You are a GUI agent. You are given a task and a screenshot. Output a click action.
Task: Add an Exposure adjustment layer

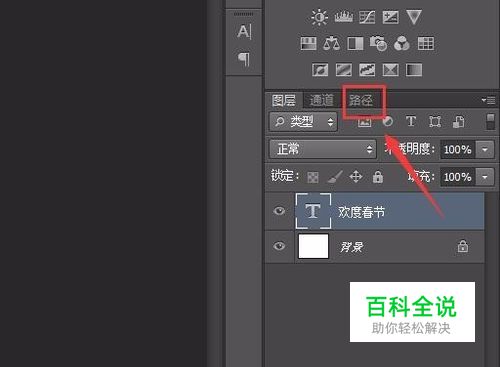tap(390, 17)
